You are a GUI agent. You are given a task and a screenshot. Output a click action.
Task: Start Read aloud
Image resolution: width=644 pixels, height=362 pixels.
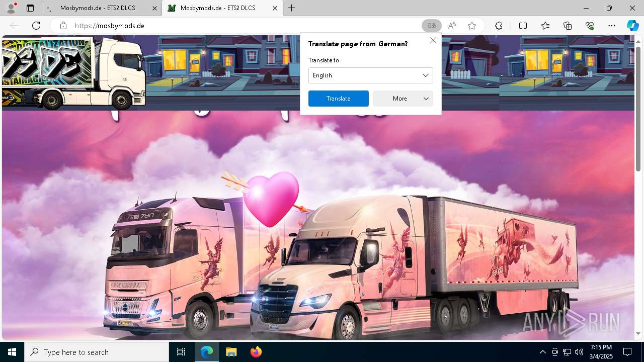(x=452, y=26)
